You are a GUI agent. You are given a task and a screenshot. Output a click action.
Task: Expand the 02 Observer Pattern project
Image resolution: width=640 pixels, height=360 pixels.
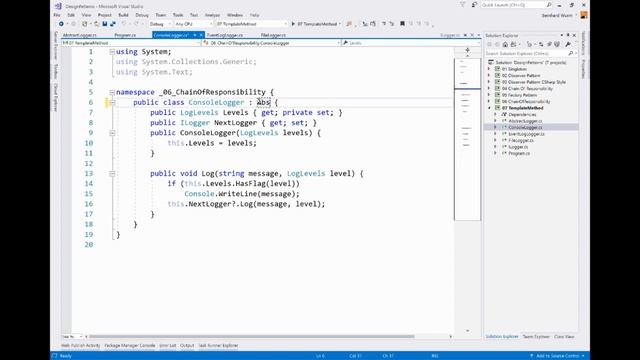pyautogui.click(x=489, y=76)
